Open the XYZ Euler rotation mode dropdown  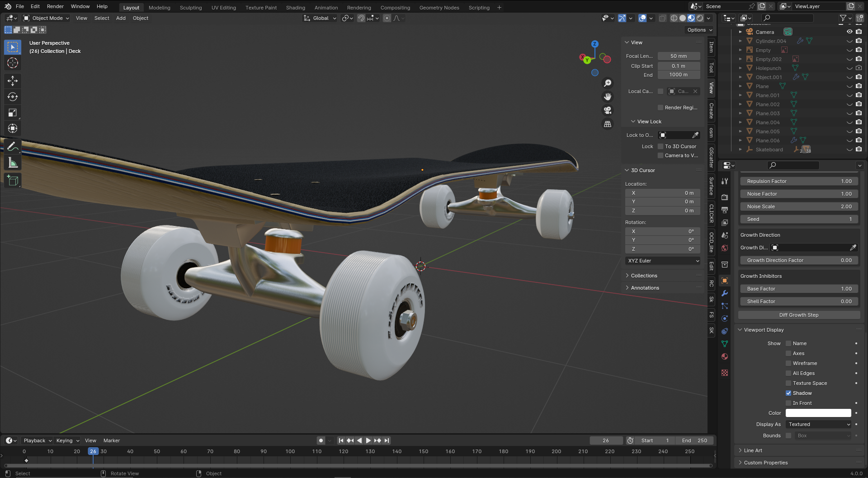pos(663,261)
